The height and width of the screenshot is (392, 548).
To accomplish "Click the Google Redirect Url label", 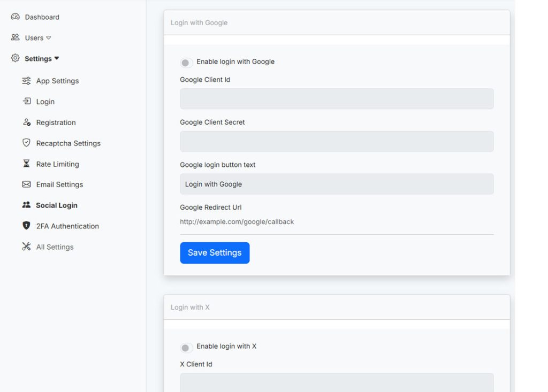I will (x=210, y=207).
